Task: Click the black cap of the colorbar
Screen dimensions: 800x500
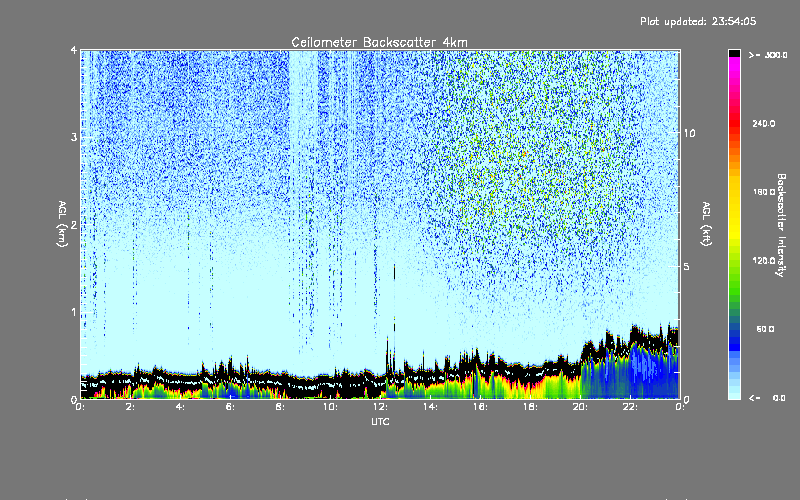Action: click(x=734, y=53)
